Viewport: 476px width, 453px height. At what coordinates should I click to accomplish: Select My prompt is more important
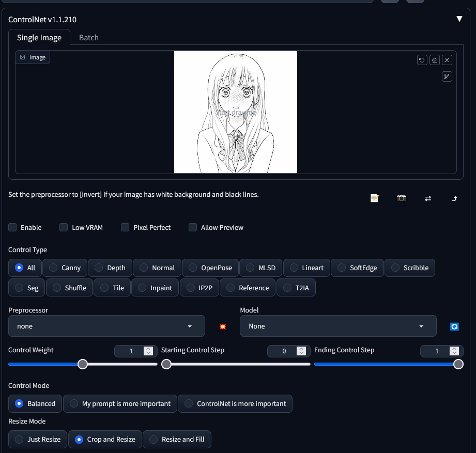(x=120, y=404)
